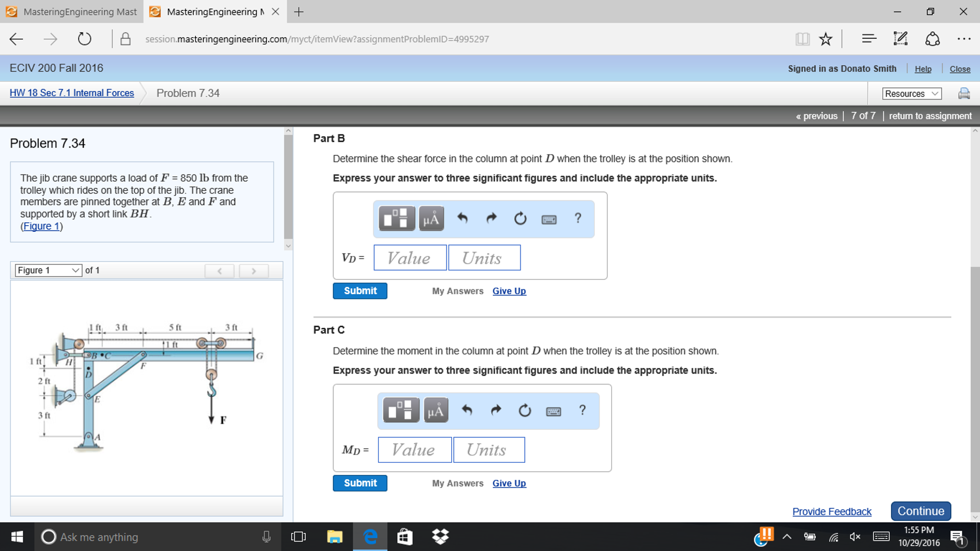Click Give Up link for Part C
Screen dimensions: 980x551
[509, 483]
